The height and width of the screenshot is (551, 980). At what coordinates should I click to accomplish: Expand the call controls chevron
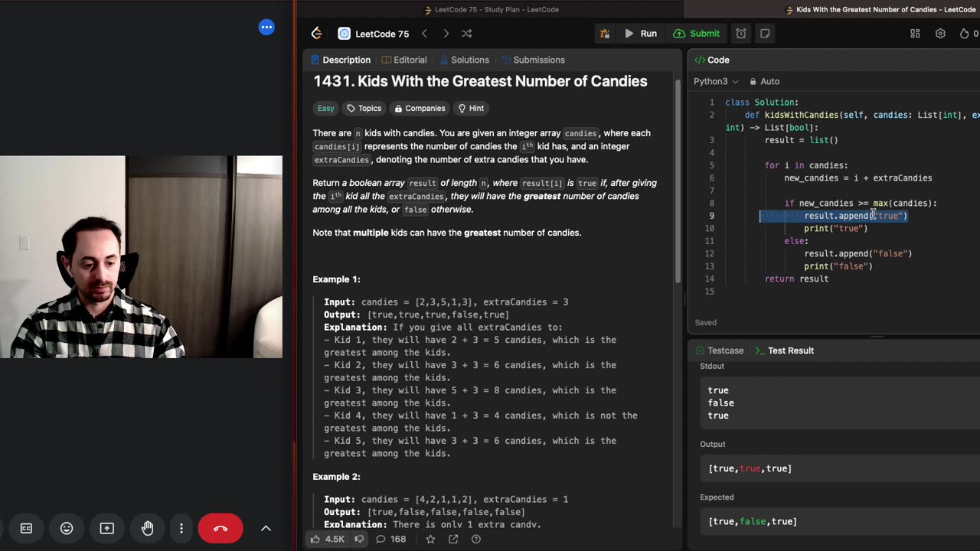coord(266,528)
